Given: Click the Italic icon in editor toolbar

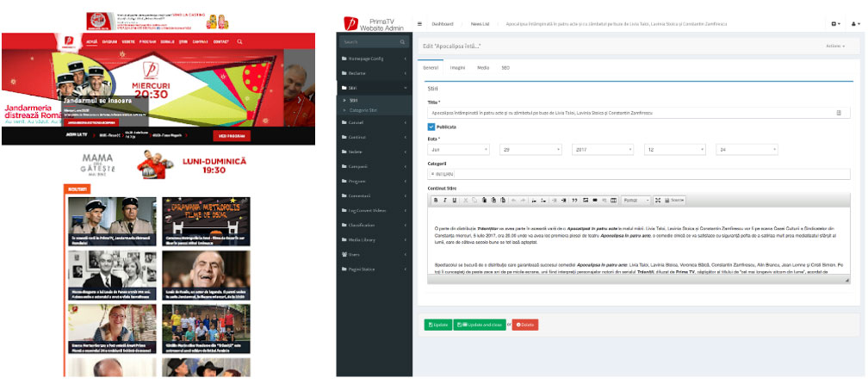Looking at the screenshot, I should click(x=444, y=200).
